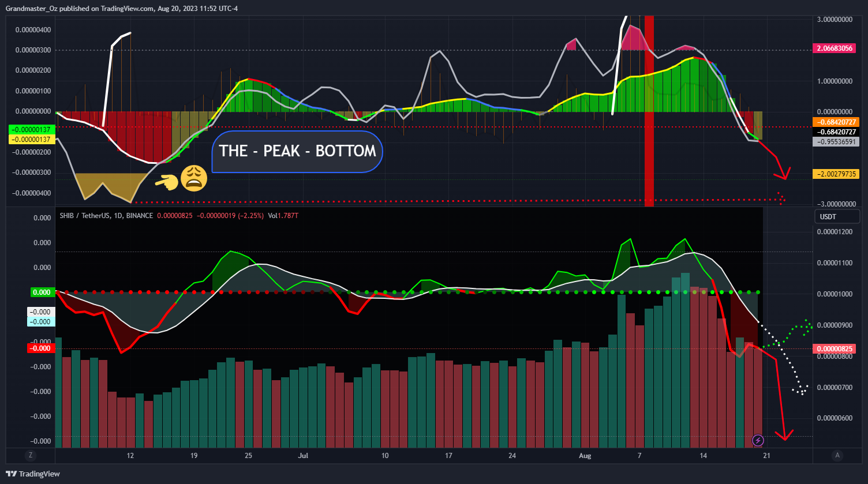Click the yellow -0.00000137 left axis label
This screenshot has height=484, width=868.
click(x=32, y=140)
